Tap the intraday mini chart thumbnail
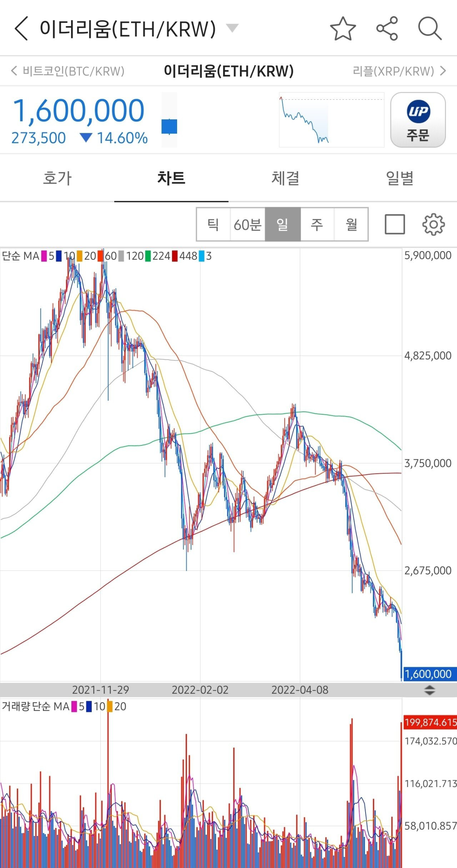Screen dimensions: 457x868 pyautogui.click(x=331, y=120)
